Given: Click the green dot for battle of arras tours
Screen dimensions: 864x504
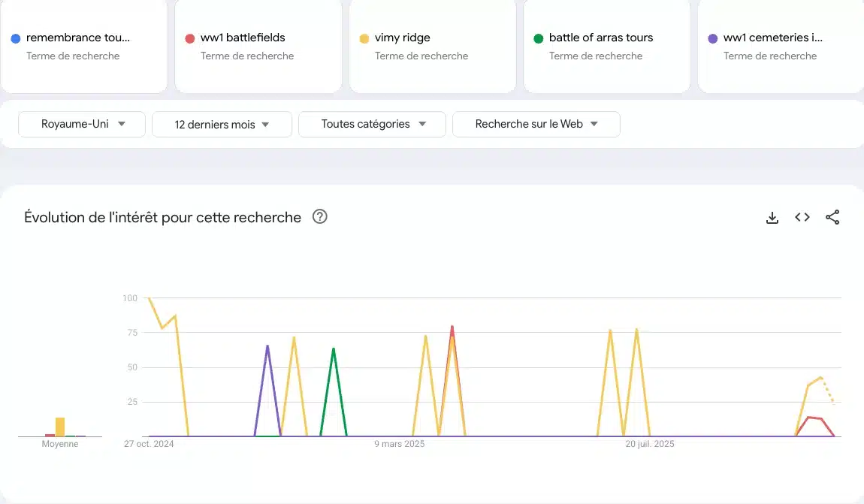Looking at the screenshot, I should [x=537, y=38].
